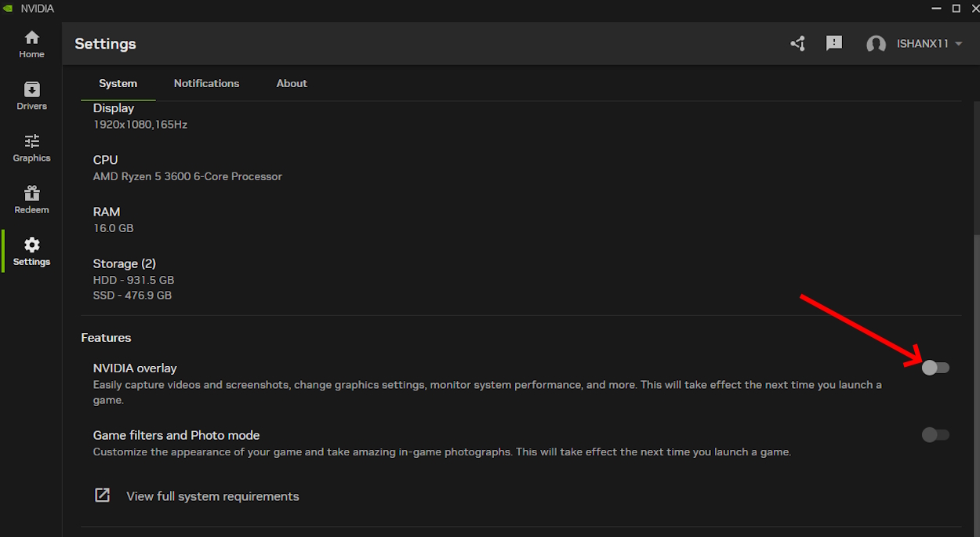Switch to the System tab

click(x=118, y=83)
